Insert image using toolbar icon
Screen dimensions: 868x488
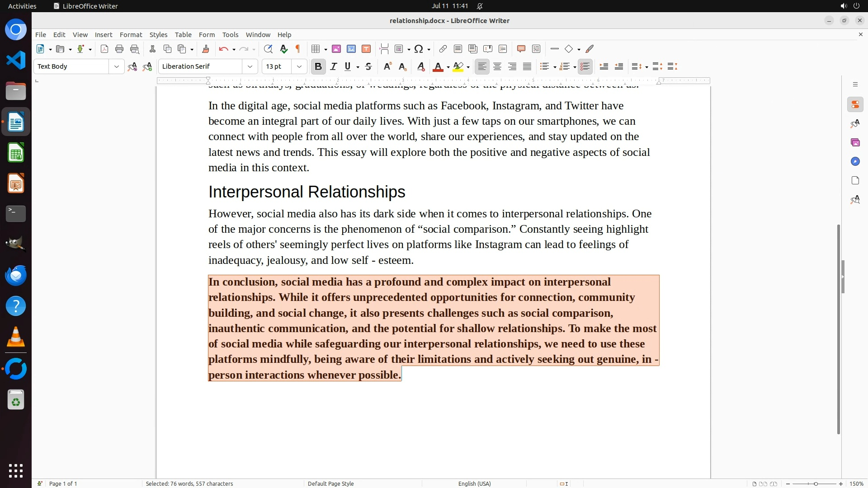(x=336, y=49)
